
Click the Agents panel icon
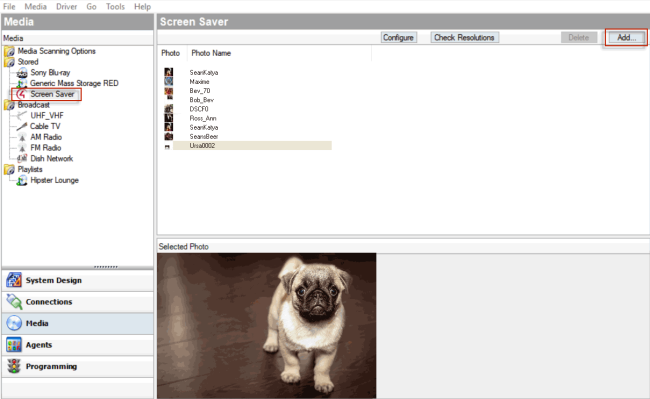point(14,345)
